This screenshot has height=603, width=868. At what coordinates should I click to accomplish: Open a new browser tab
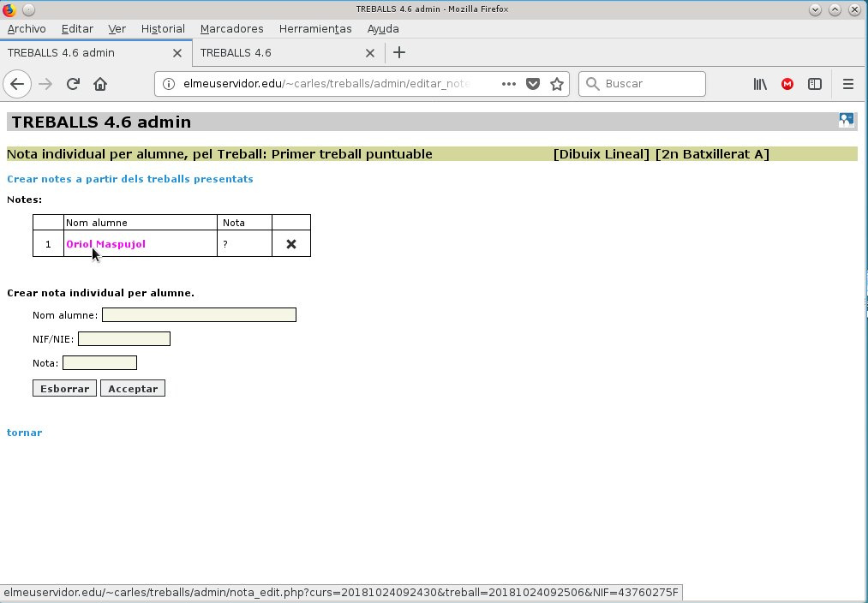(x=399, y=52)
